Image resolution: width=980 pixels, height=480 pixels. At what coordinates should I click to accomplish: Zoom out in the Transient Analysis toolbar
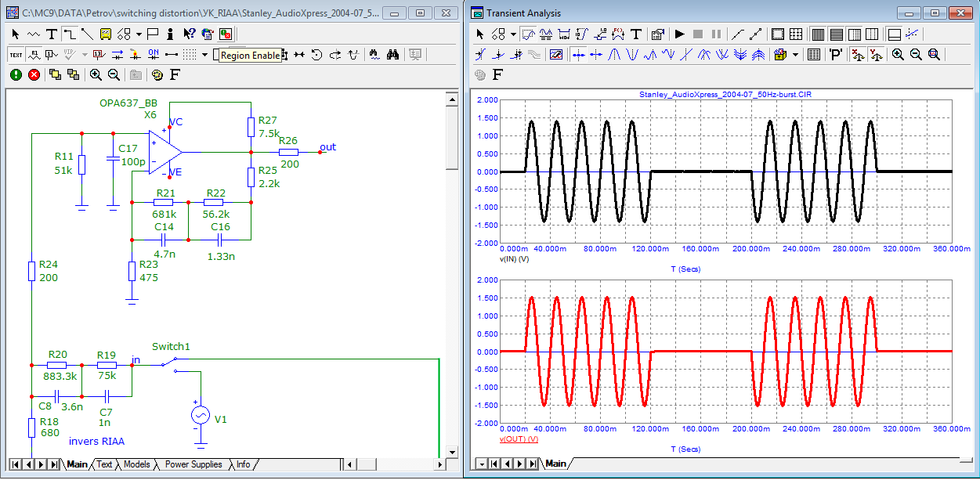(915, 54)
